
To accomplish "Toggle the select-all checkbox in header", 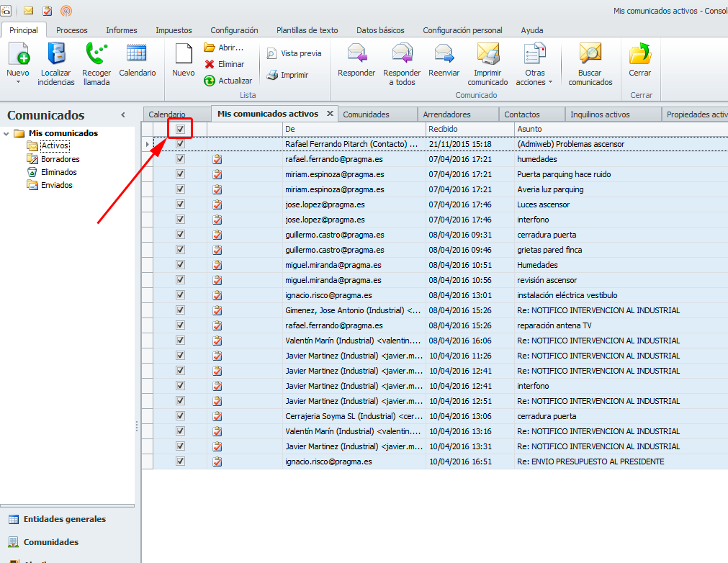I will [180, 129].
